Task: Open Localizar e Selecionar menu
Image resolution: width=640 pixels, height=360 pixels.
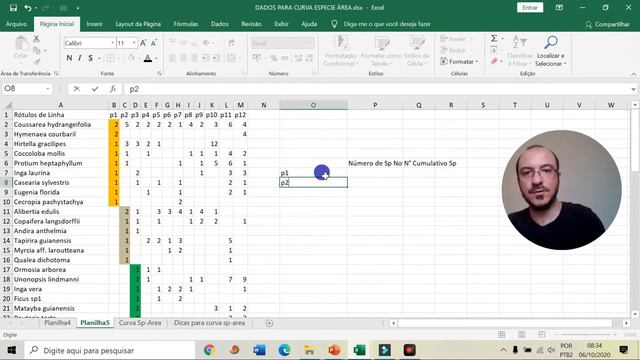Action: coord(551,51)
